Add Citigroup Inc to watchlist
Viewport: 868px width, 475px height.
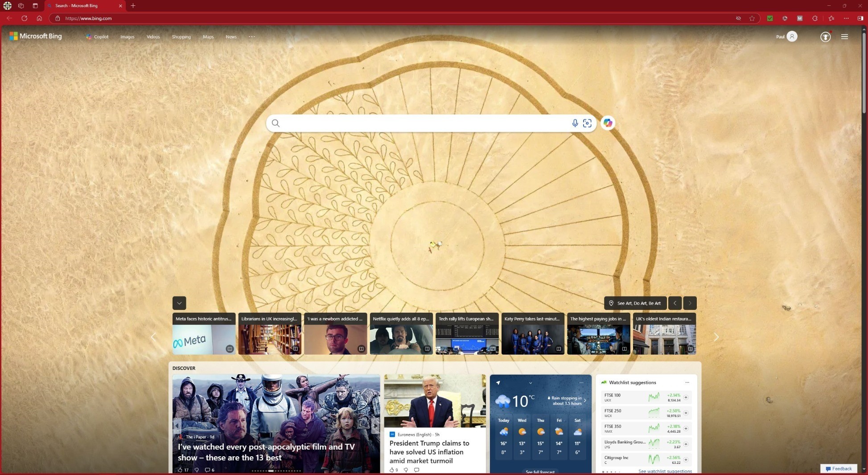(x=686, y=460)
